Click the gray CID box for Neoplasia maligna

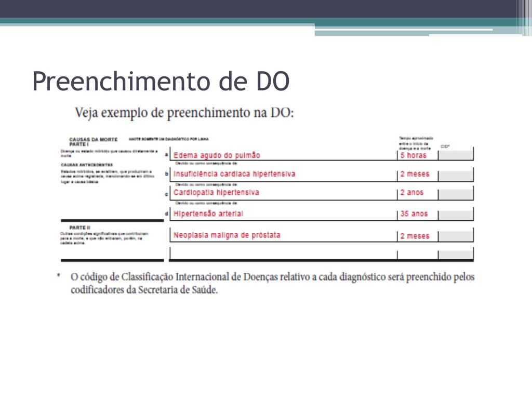pyautogui.click(x=456, y=236)
